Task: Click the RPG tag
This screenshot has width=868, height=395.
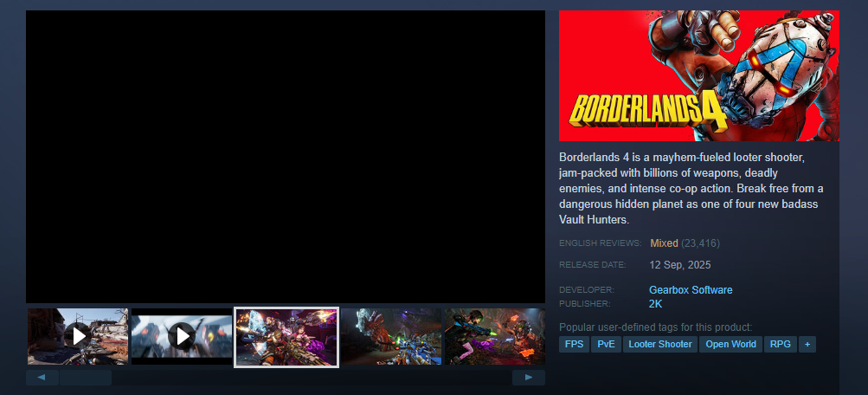Action: pos(780,344)
